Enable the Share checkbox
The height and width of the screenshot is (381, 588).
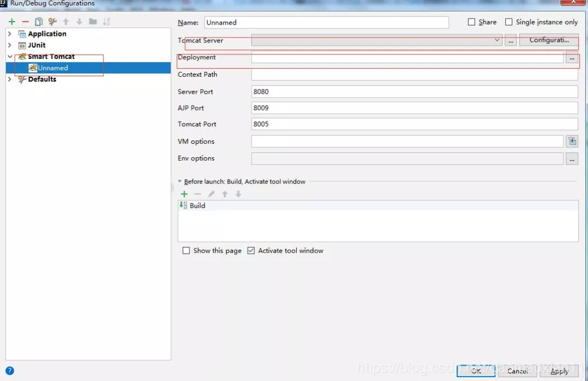point(471,22)
